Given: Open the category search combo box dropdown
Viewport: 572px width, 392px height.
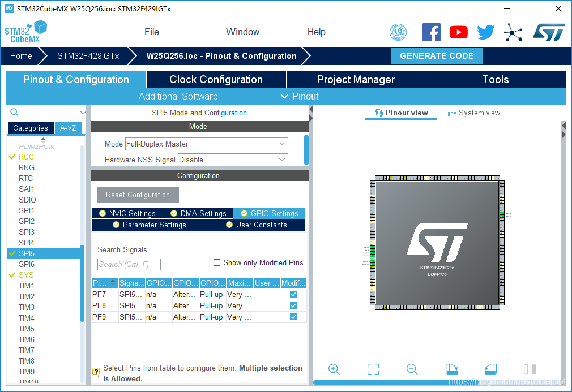Looking at the screenshot, I should pyautogui.click(x=83, y=113).
